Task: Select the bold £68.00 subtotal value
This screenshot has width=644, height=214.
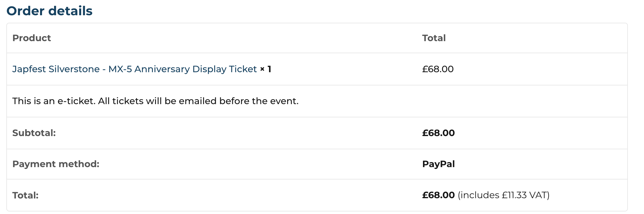Action: pos(438,133)
